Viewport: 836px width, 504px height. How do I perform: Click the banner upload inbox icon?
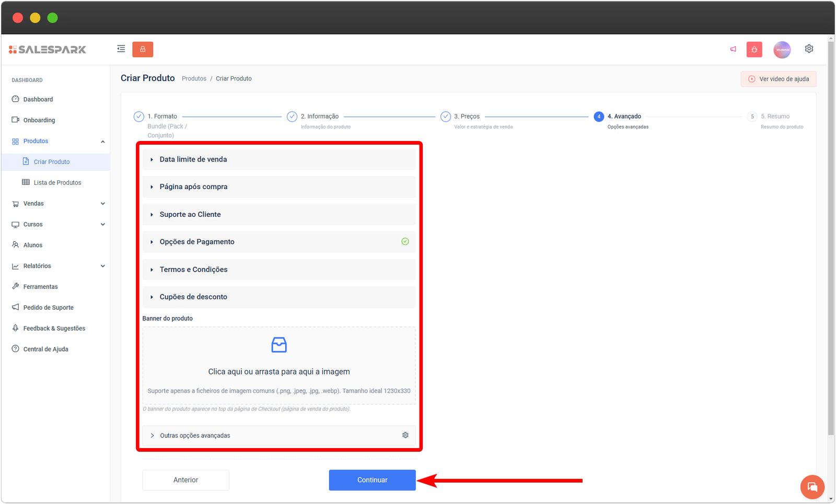(279, 345)
